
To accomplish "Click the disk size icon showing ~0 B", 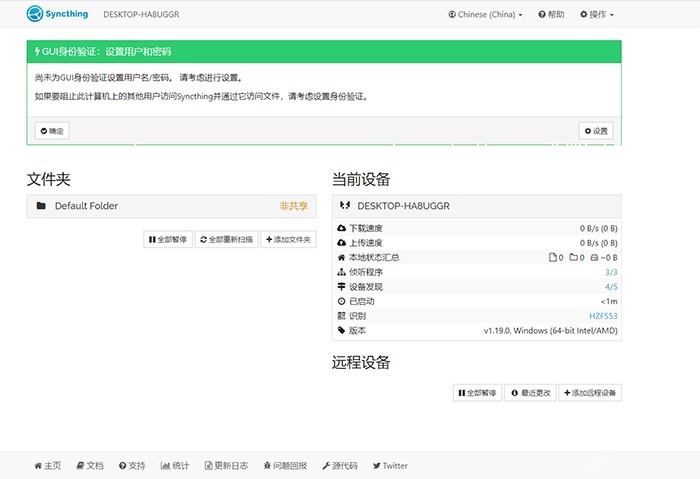I will [x=594, y=258].
